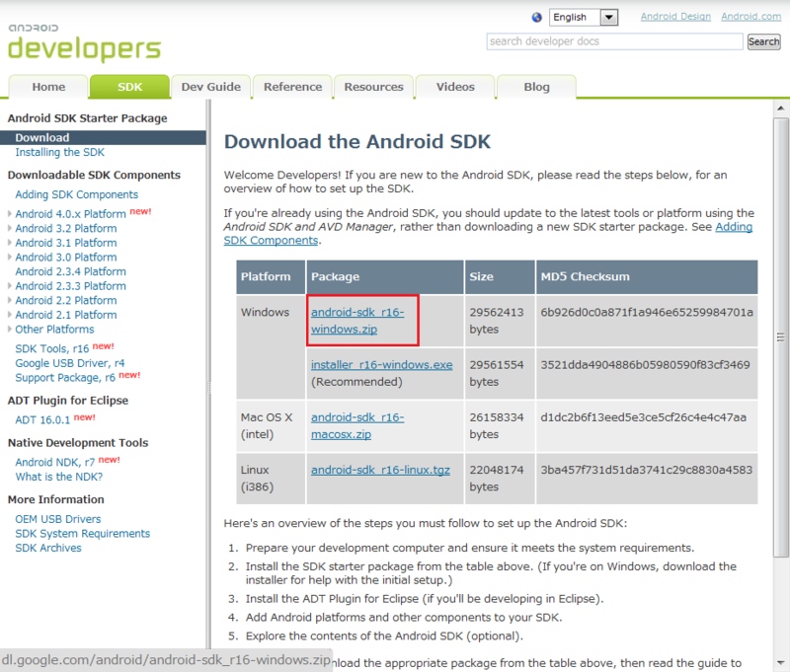This screenshot has width=790, height=672.
Task: Open the English language dropdown
Action: 584,18
